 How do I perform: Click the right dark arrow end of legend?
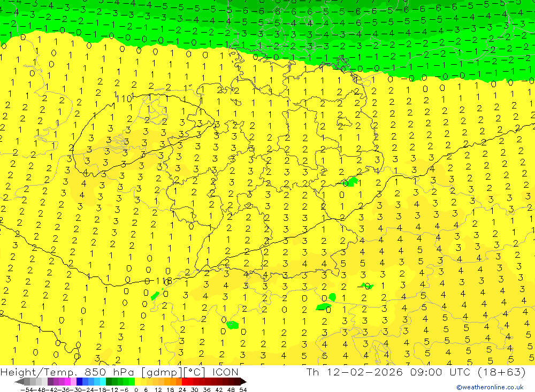pos(243,381)
